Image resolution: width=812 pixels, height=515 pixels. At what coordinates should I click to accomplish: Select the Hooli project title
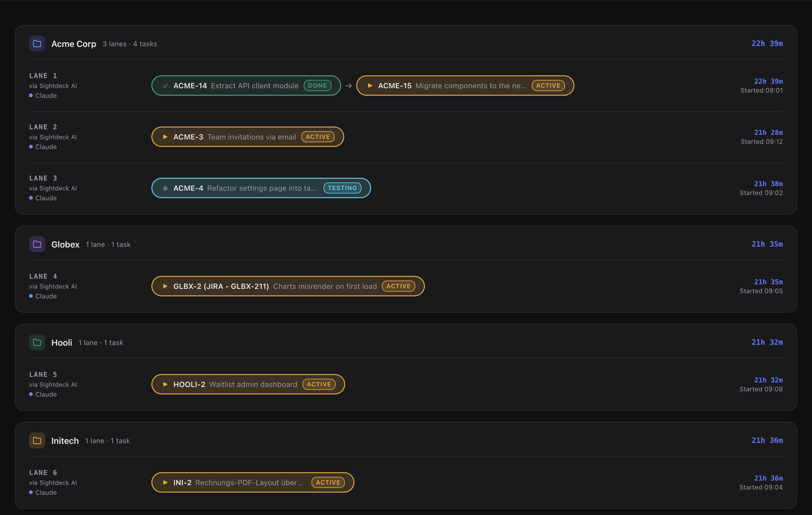pos(62,342)
